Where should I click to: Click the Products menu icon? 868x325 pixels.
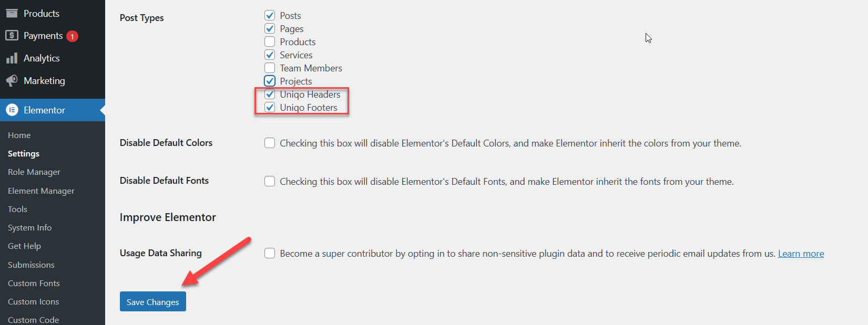click(12, 13)
